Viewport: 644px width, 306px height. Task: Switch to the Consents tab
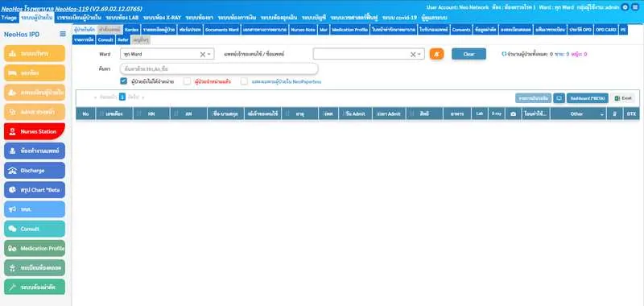[460, 30]
